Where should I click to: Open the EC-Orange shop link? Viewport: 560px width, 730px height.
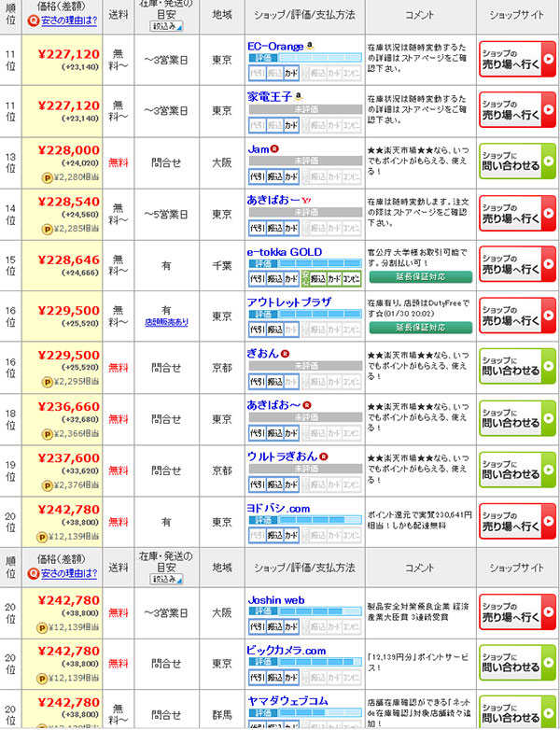tap(275, 47)
